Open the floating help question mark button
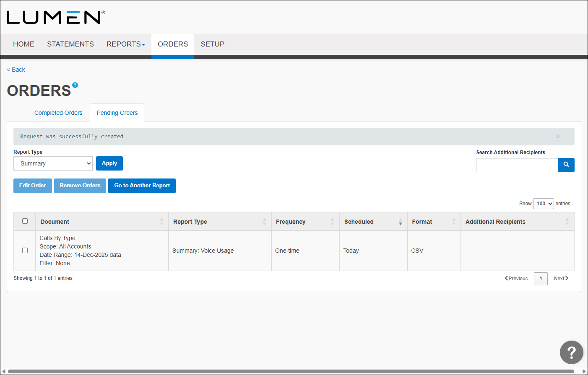The height and width of the screenshot is (375, 588). (572, 352)
